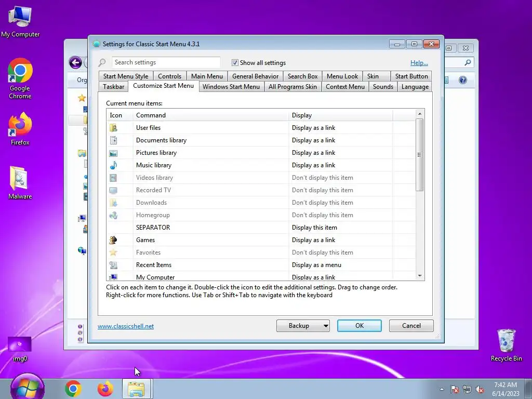This screenshot has height=399, width=532.
Task: Open the Windows Start Menu tab
Action: tap(231, 87)
